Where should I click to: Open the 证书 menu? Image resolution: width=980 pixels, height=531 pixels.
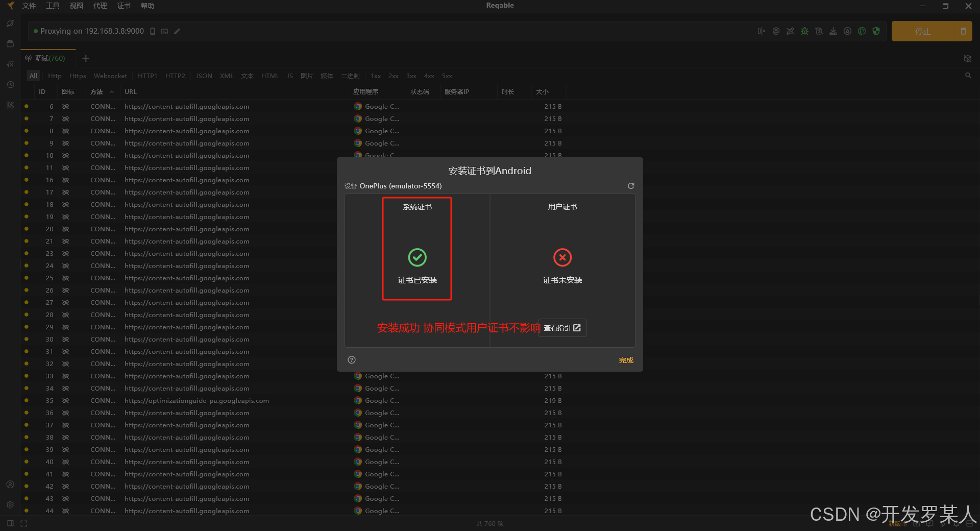tap(124, 6)
